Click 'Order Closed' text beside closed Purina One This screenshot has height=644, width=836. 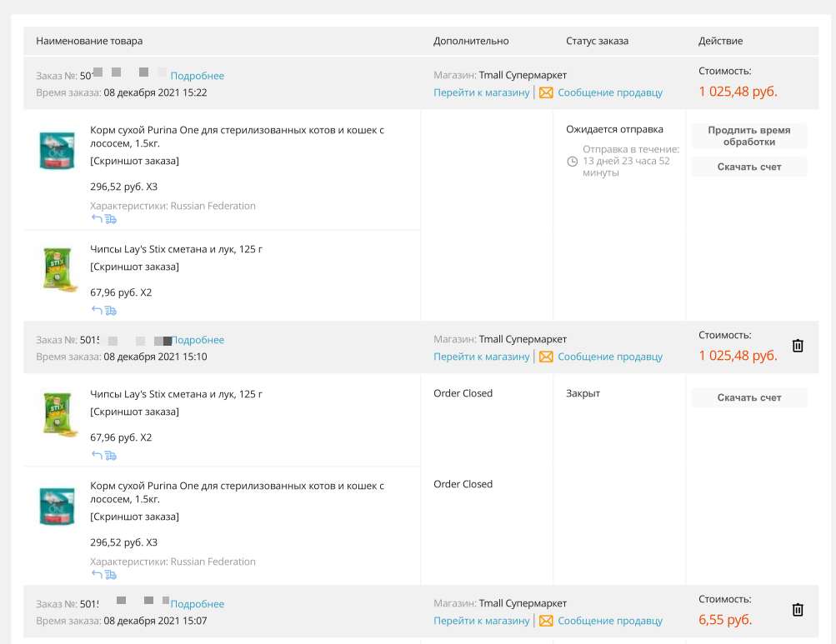coord(463,484)
